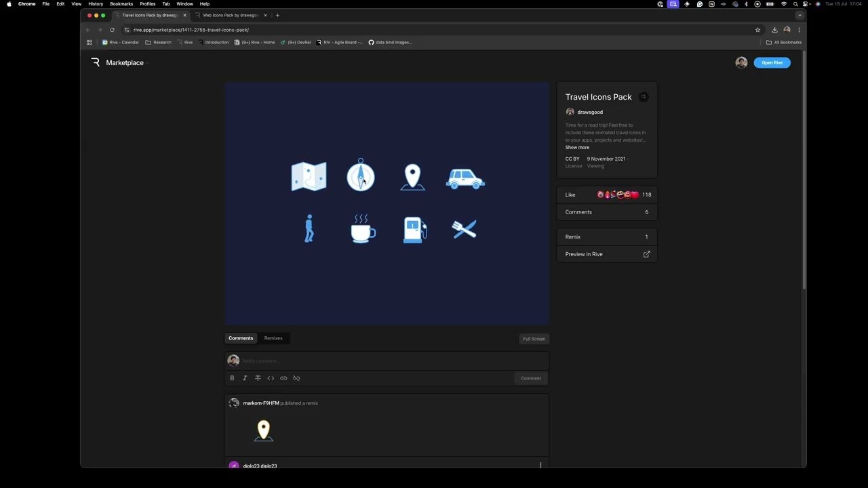Open the more options menu for diplo23 comment
The height and width of the screenshot is (488, 868).
pyautogui.click(x=540, y=465)
